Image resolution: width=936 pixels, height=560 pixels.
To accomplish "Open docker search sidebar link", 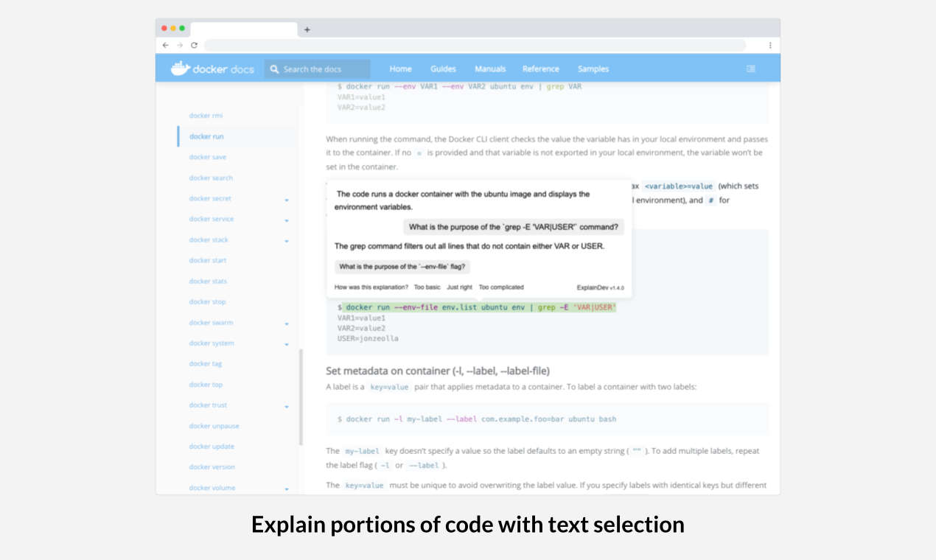I will [x=211, y=178].
